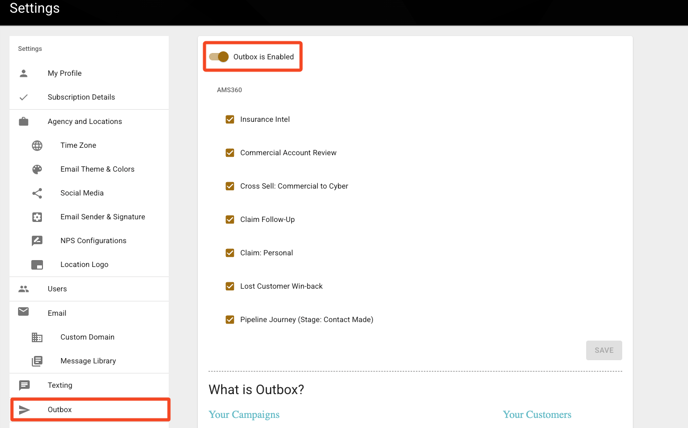Uncheck the Lost Customer Win-back checkbox
This screenshot has height=428, width=688.
point(230,286)
